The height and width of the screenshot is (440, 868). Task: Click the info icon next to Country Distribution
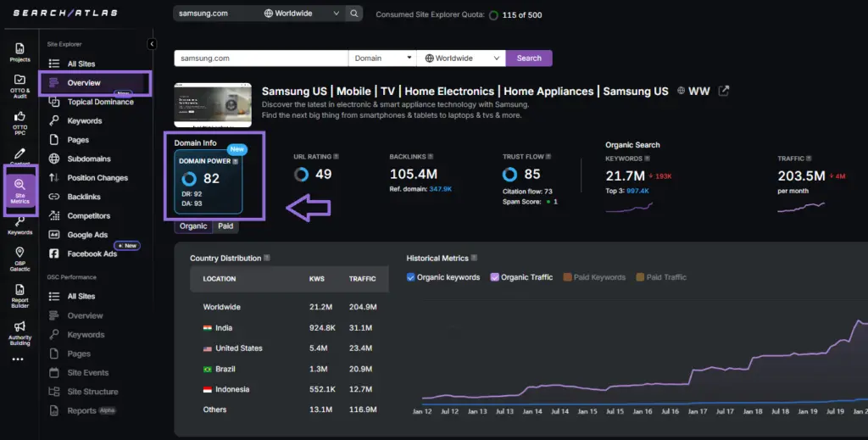click(x=267, y=258)
